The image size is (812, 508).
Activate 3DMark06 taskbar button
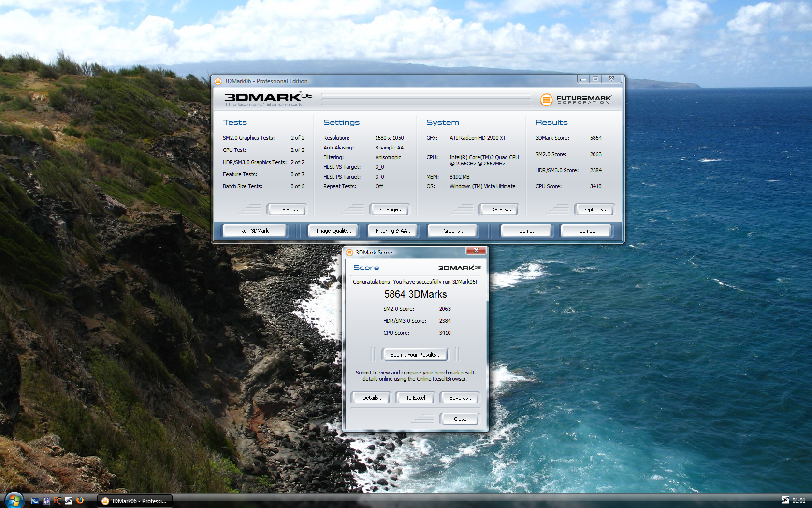pos(135,501)
